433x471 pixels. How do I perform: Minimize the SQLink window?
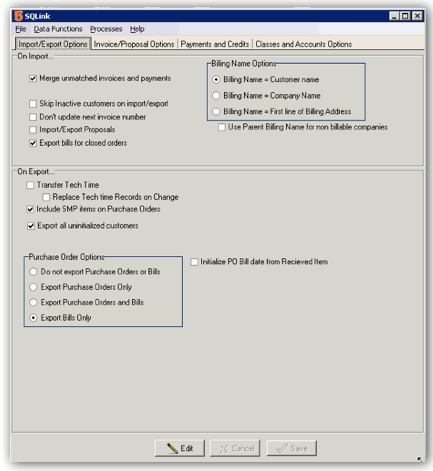coord(394,16)
